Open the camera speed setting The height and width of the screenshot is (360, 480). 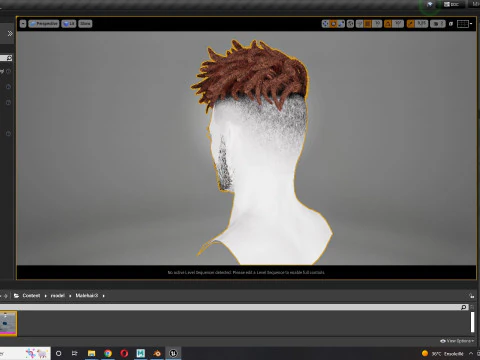pos(438,24)
